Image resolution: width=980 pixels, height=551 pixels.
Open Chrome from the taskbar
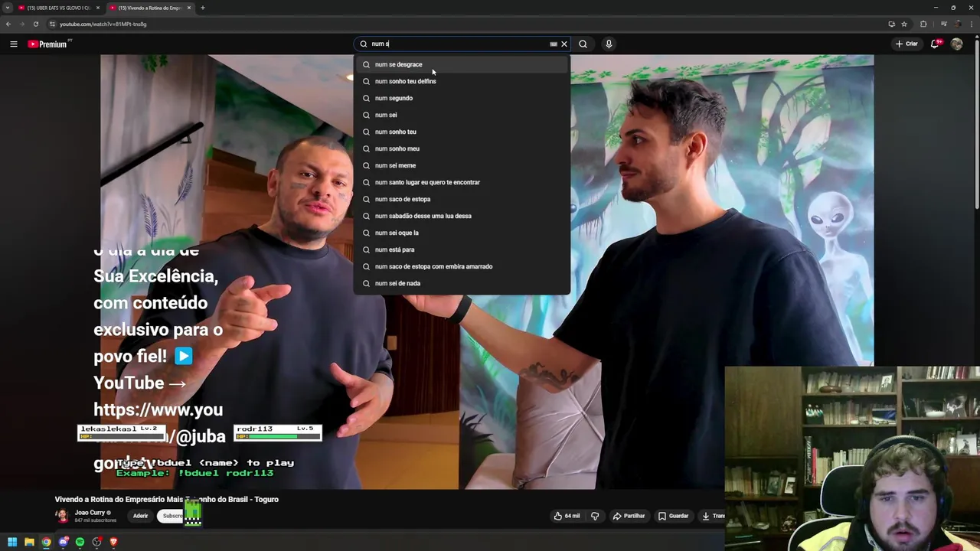point(46,542)
